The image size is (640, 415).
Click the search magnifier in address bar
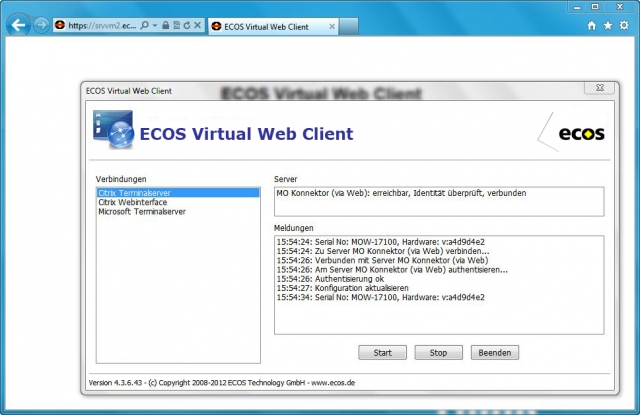point(144,25)
